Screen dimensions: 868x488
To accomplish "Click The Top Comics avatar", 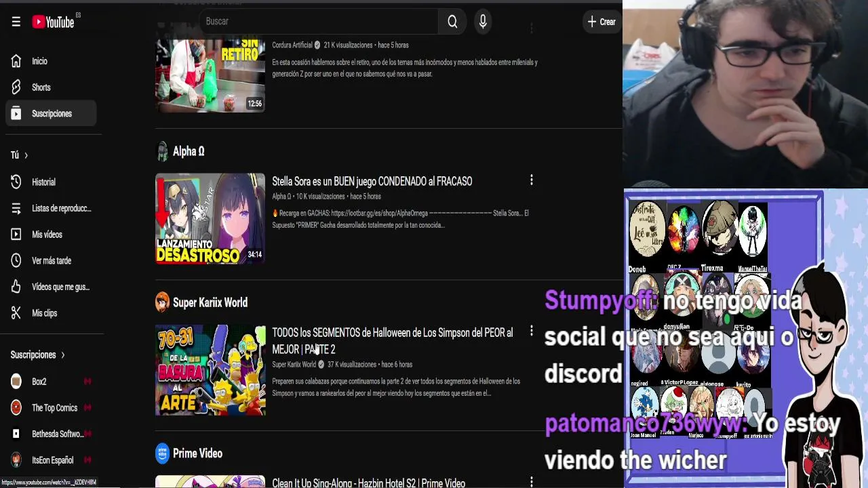I will click(x=16, y=408).
